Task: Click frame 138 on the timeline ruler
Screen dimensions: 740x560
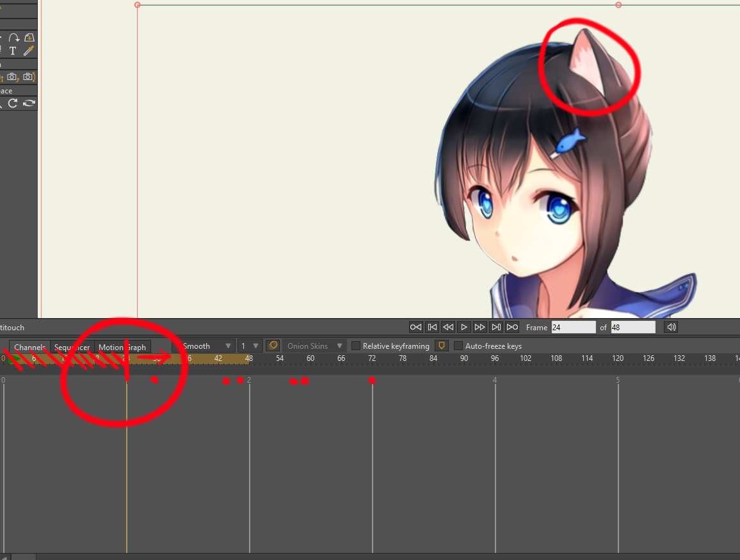Action: (710, 358)
